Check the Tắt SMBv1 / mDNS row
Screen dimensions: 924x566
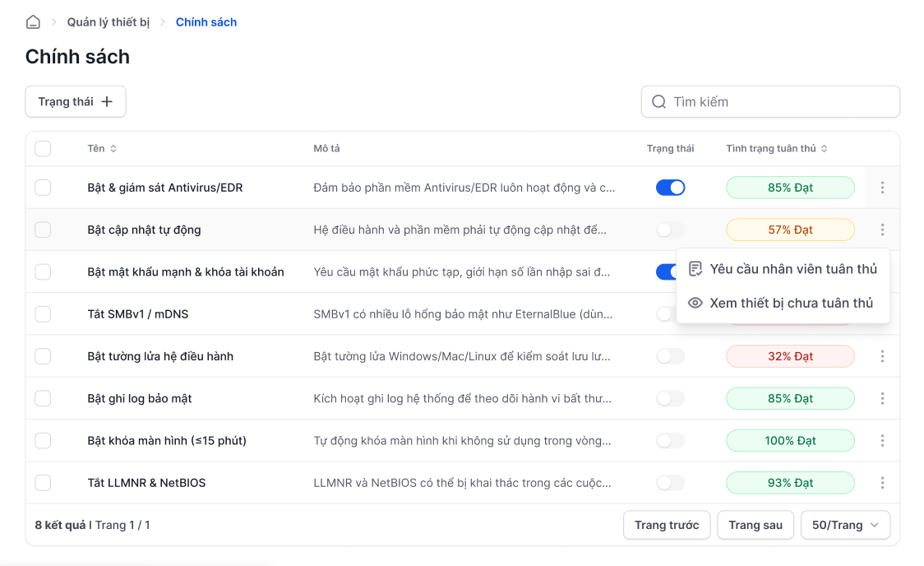coord(43,314)
